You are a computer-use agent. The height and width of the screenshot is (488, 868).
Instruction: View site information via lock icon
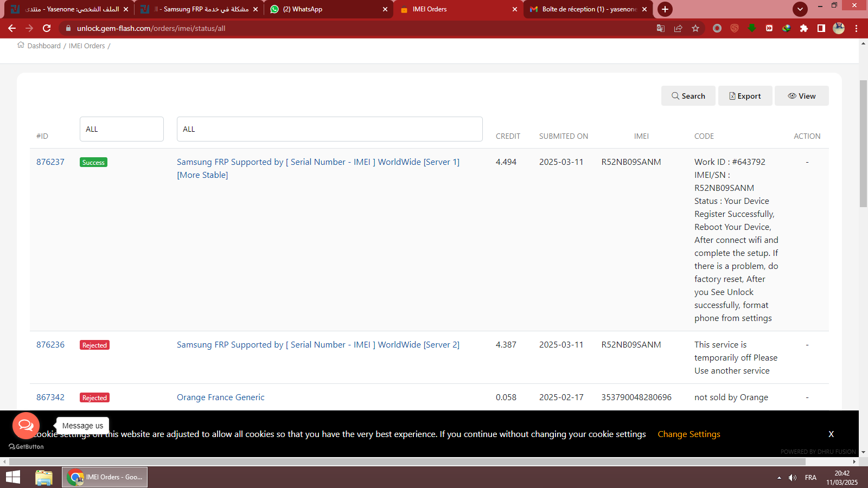coord(68,28)
